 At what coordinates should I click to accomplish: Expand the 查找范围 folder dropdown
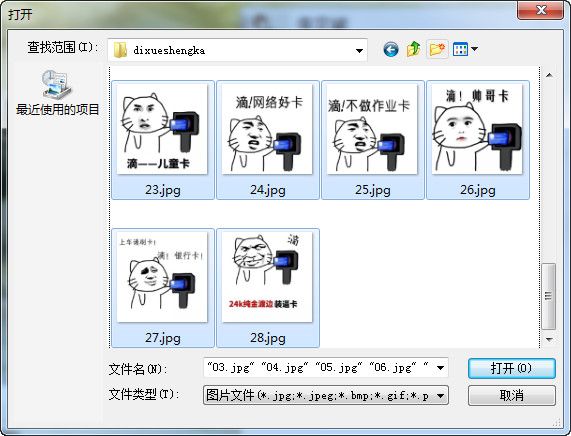tap(359, 50)
